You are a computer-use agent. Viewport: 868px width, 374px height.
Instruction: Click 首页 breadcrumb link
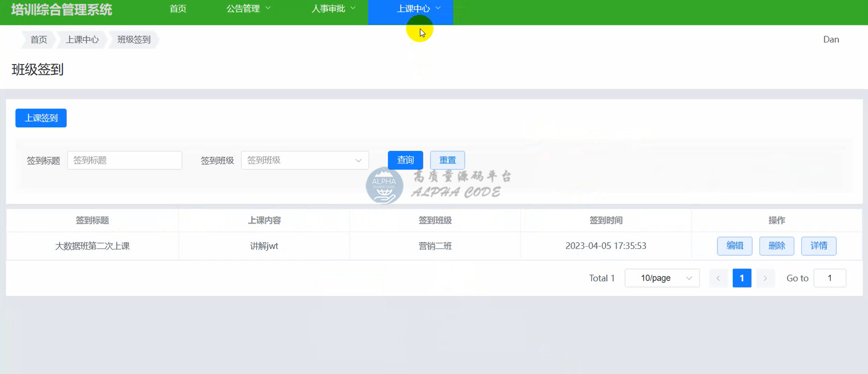coord(39,40)
